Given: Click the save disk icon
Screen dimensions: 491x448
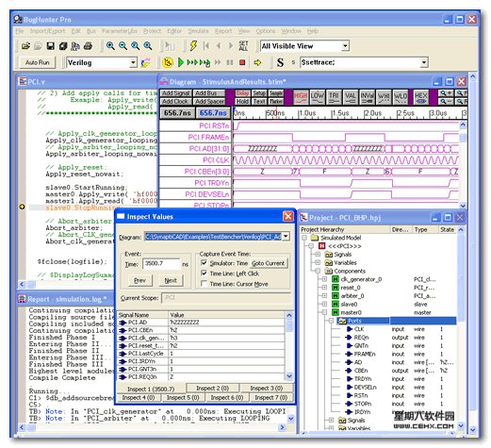Looking at the screenshot, I should click(x=50, y=46).
